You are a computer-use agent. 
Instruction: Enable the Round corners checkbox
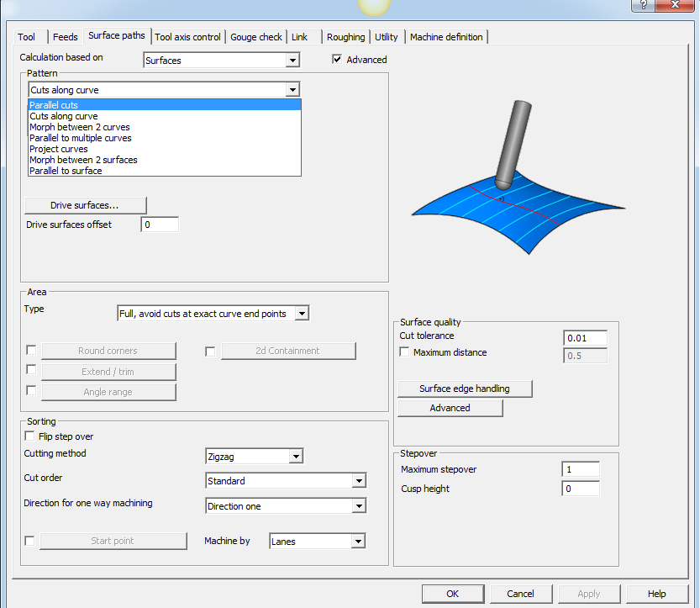click(x=31, y=351)
